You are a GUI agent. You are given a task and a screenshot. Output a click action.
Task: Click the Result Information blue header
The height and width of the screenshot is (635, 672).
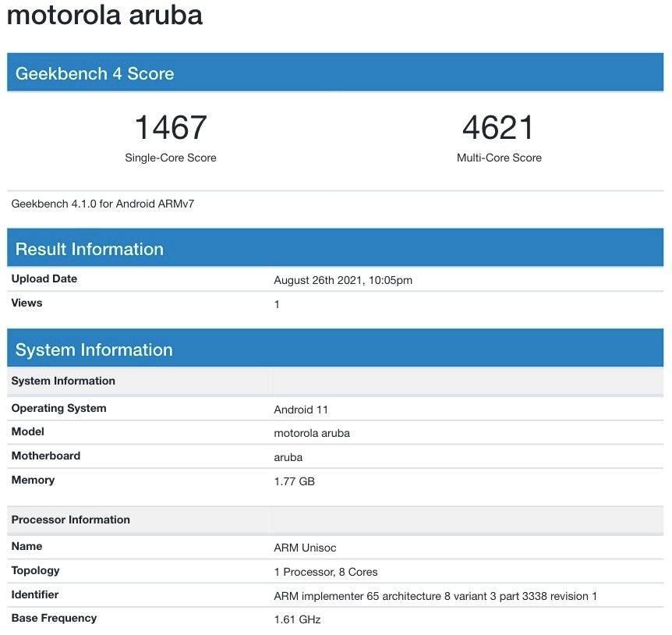(90, 249)
